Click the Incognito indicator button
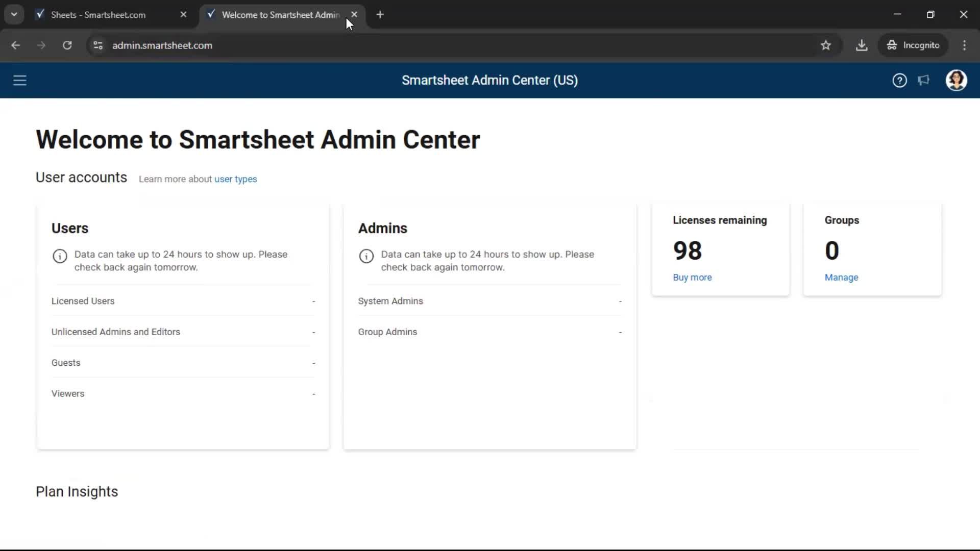 tap(913, 45)
